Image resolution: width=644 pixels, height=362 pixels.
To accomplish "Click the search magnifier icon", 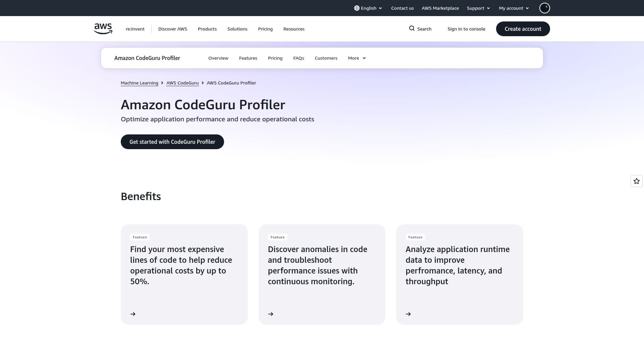I will (412, 28).
